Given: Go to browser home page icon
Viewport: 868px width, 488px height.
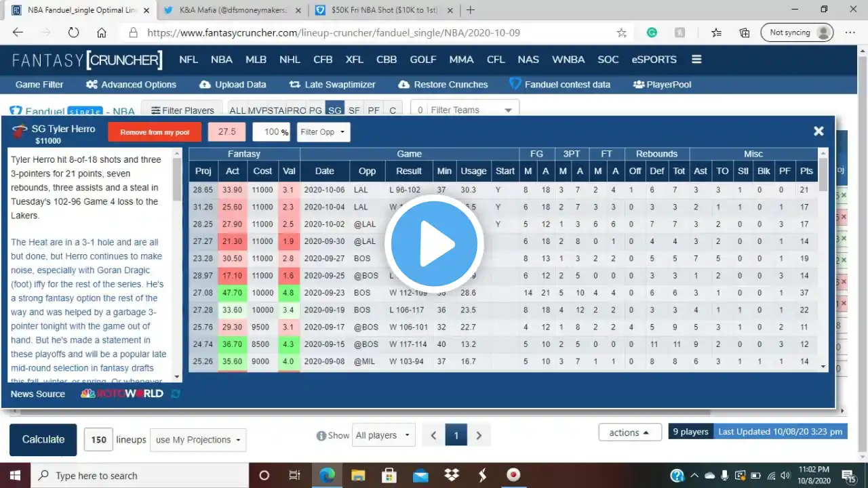Looking at the screenshot, I should coord(102,33).
